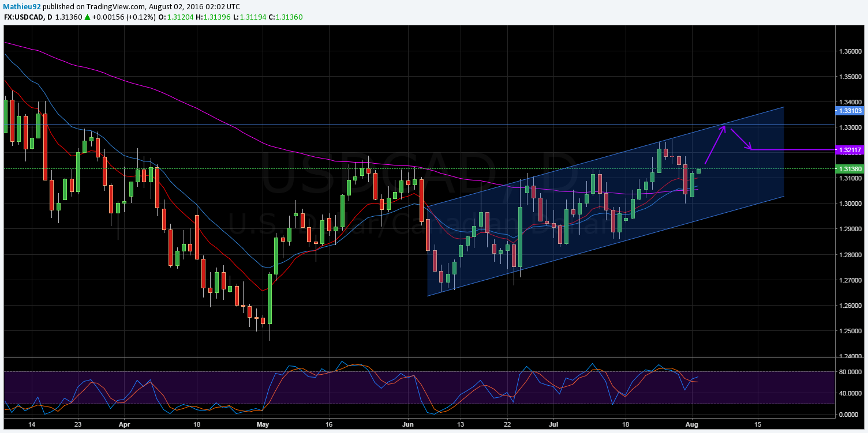The image size is (868, 433).
Task: Click the 1.36000 price axis value
Action: [x=851, y=51]
